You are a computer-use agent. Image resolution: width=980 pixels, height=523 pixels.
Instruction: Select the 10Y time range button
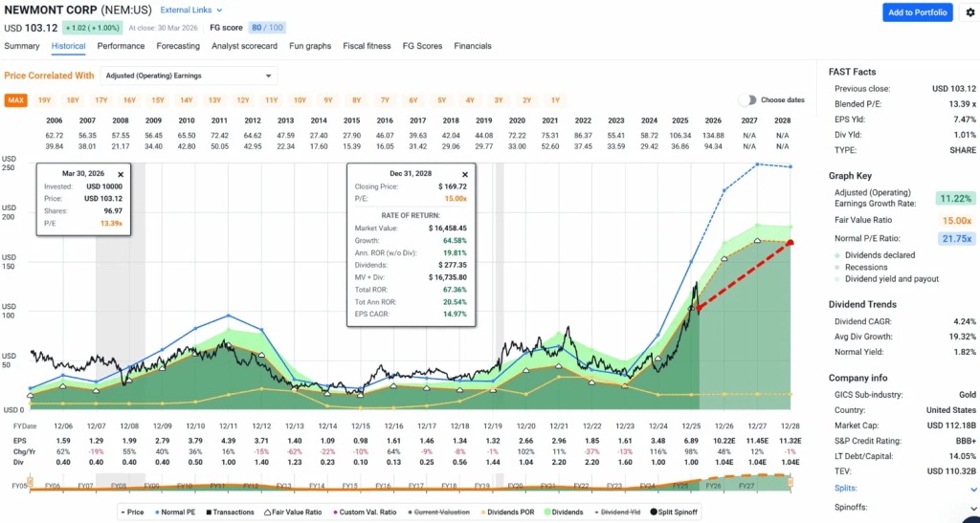(x=300, y=100)
